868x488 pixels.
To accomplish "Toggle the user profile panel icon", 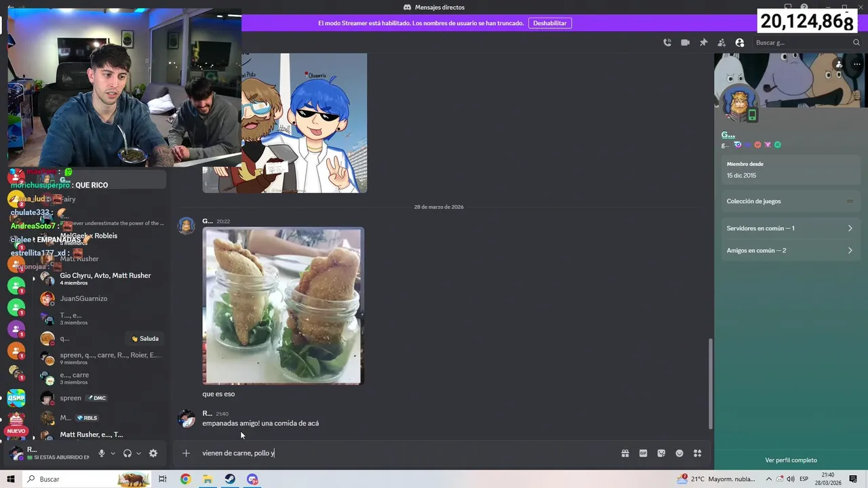I will (x=740, y=43).
